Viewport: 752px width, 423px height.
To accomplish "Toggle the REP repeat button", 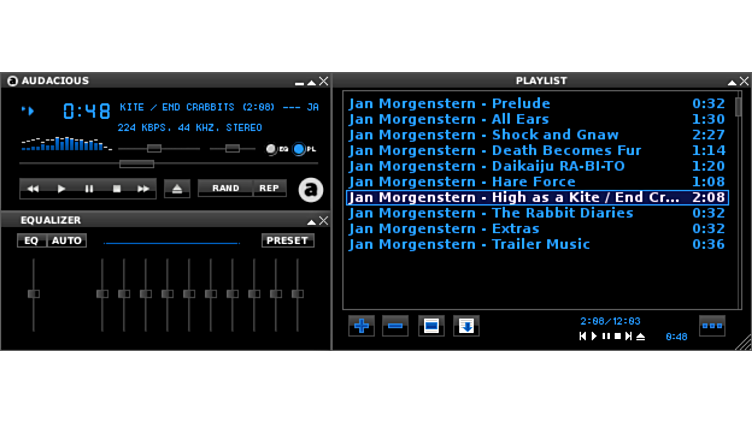I will (270, 188).
